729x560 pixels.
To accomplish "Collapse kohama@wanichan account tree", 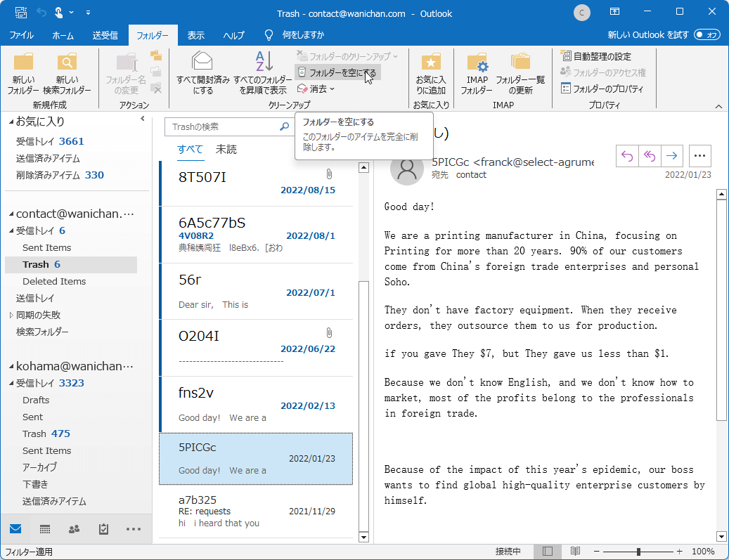I will [x=11, y=366].
